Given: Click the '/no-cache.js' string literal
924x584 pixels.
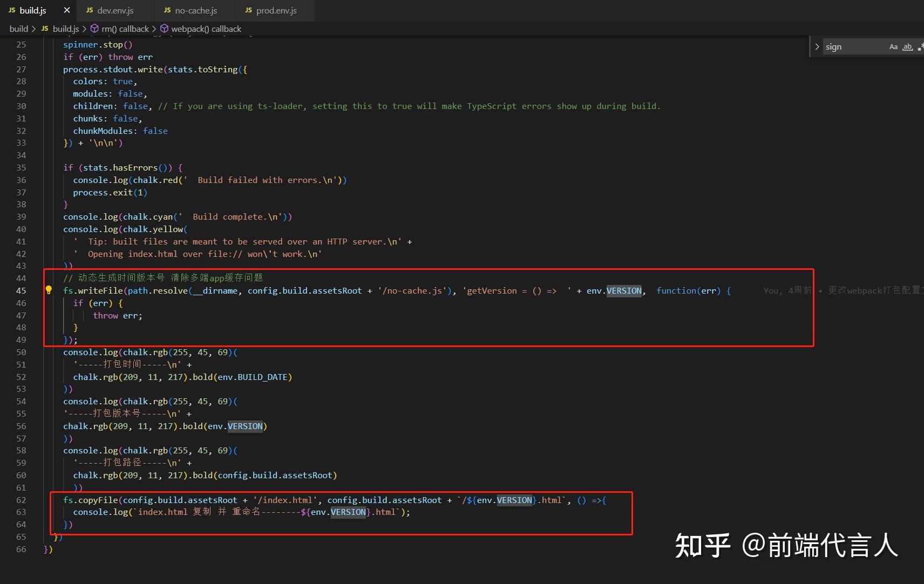Looking at the screenshot, I should 412,290.
